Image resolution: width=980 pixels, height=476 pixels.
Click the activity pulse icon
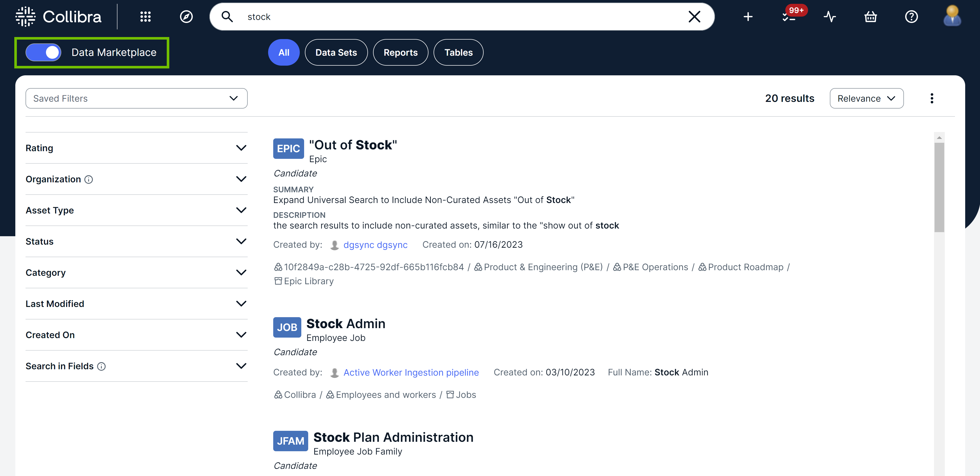830,16
